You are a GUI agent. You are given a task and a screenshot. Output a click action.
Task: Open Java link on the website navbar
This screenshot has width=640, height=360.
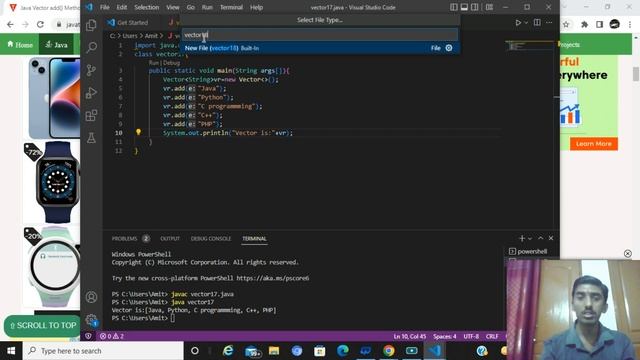[56, 44]
